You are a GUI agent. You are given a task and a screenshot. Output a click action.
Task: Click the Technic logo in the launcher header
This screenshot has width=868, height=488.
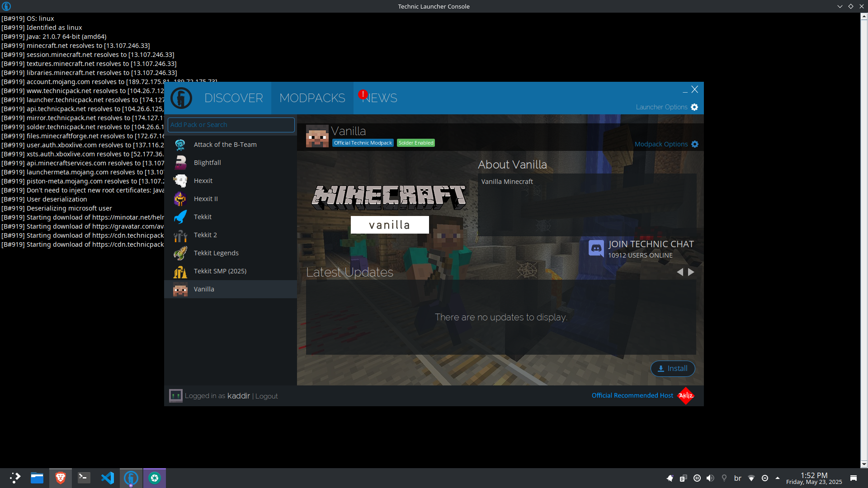coord(181,98)
